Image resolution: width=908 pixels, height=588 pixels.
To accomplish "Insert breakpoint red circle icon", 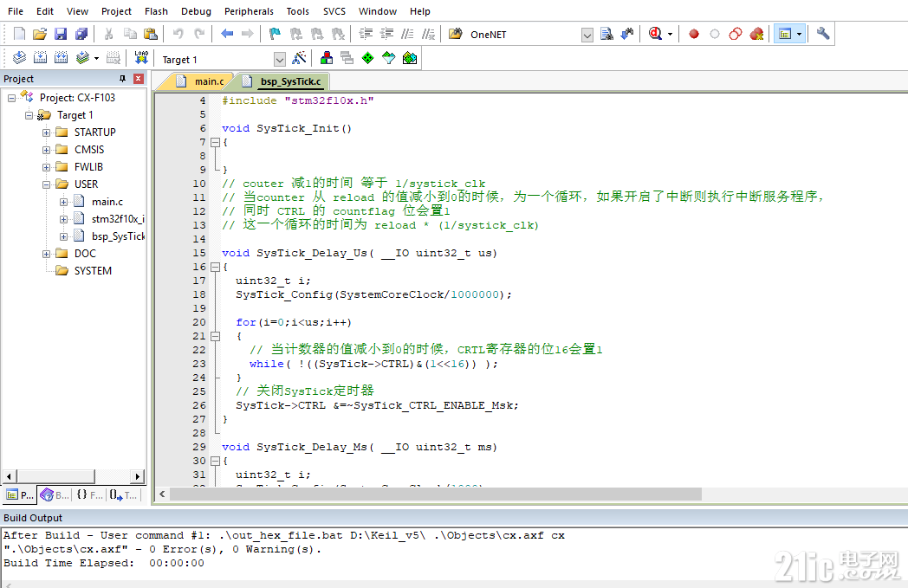I will click(694, 34).
